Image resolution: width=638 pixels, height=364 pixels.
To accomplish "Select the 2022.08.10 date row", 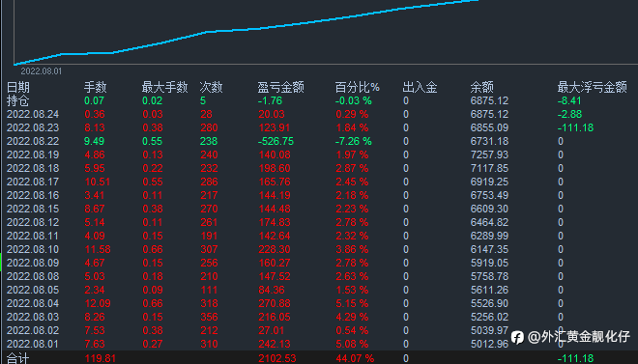I will pyautogui.click(x=33, y=249).
